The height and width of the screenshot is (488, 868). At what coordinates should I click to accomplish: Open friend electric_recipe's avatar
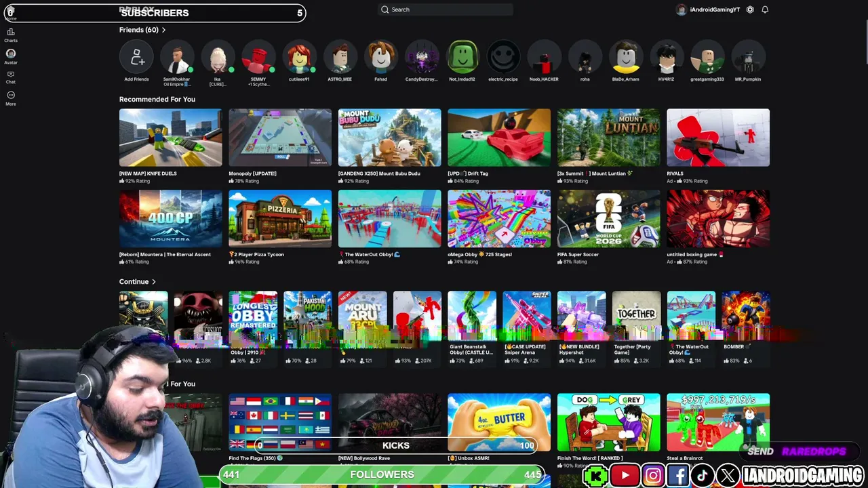pyautogui.click(x=503, y=58)
